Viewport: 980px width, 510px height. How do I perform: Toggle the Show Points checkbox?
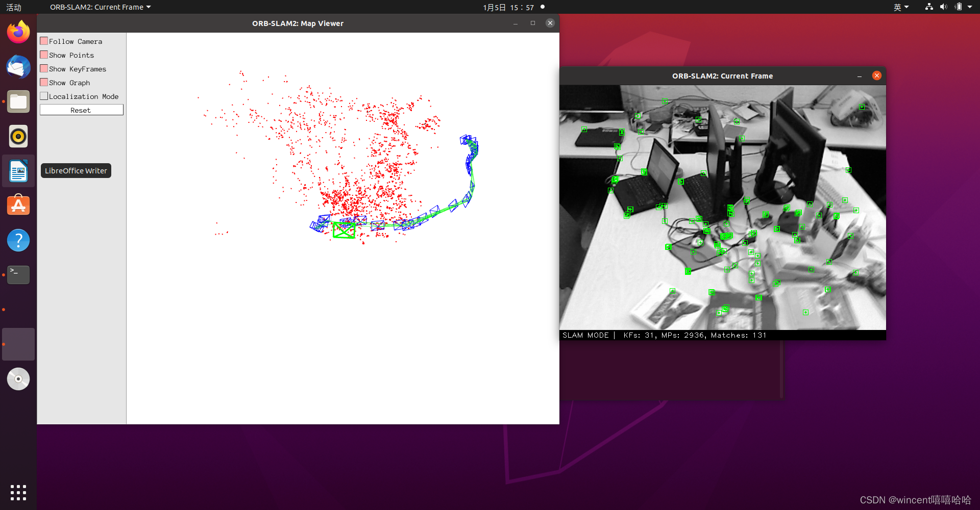tap(44, 55)
